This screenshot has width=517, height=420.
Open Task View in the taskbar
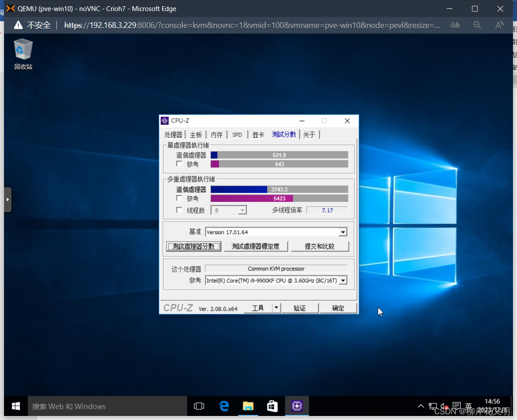pyautogui.click(x=199, y=406)
